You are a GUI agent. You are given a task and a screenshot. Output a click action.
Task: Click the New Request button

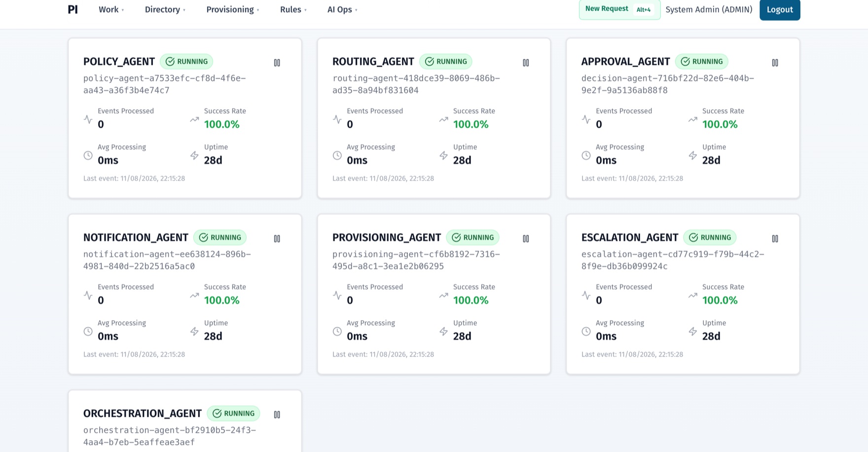pyautogui.click(x=619, y=9)
